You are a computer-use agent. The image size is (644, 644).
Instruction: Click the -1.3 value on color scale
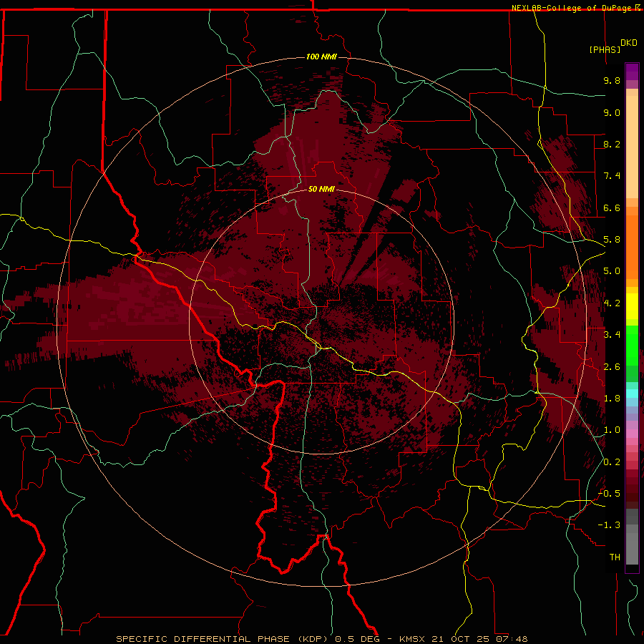point(610,525)
